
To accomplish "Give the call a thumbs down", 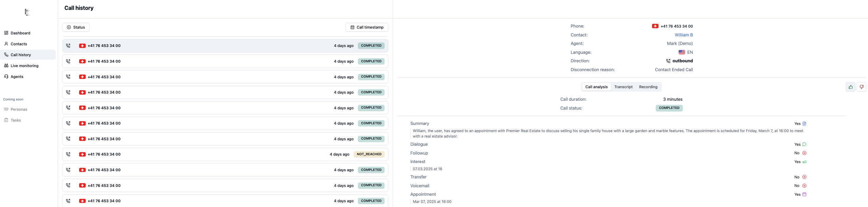I will click(x=862, y=87).
